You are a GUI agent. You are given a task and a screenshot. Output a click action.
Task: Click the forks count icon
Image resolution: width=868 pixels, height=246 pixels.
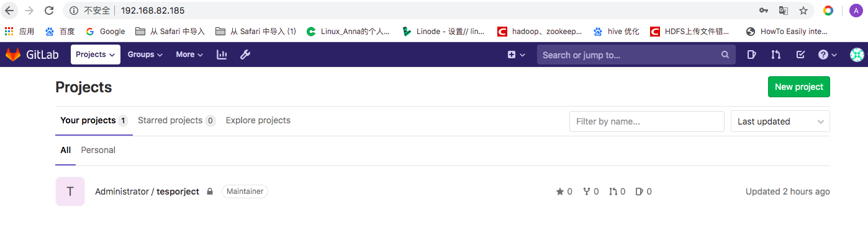(590, 191)
